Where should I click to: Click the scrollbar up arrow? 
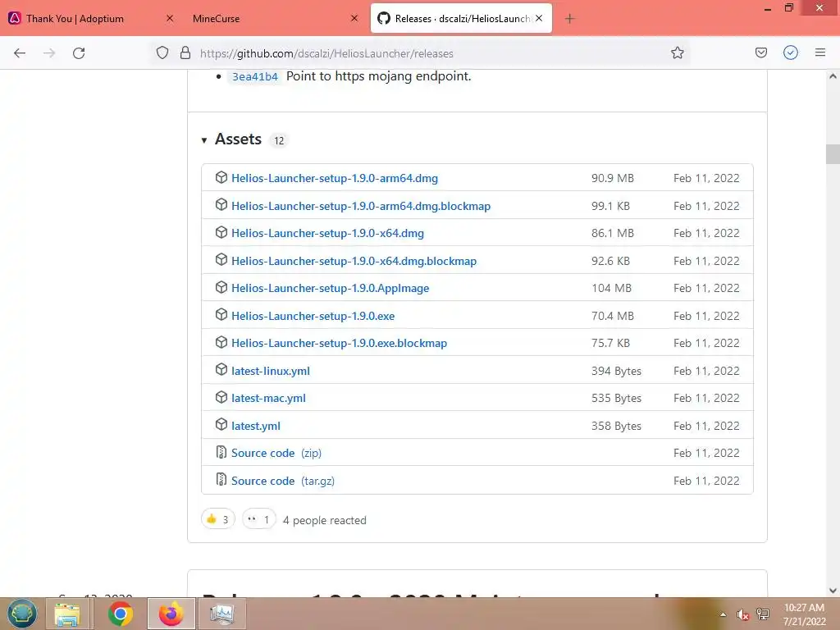click(833, 76)
